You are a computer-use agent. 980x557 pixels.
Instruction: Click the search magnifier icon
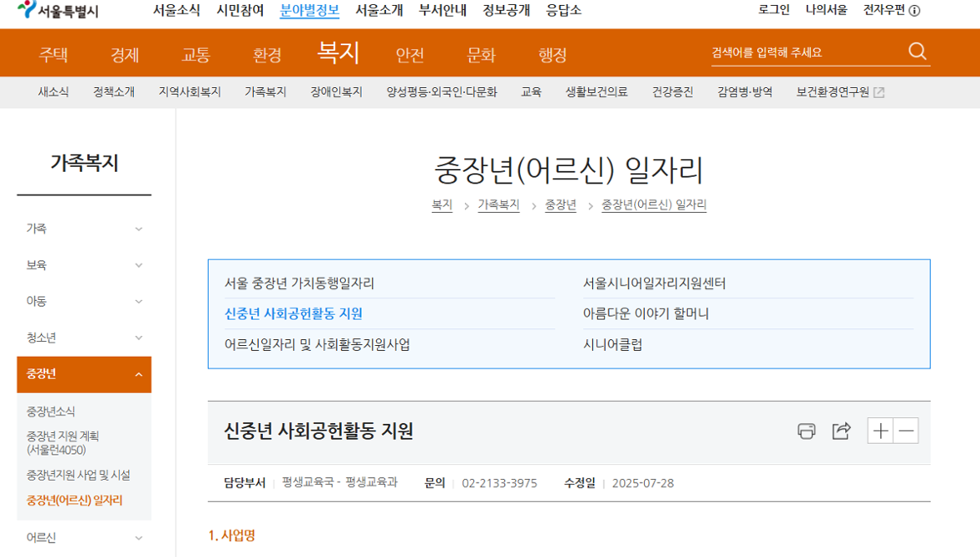[916, 51]
